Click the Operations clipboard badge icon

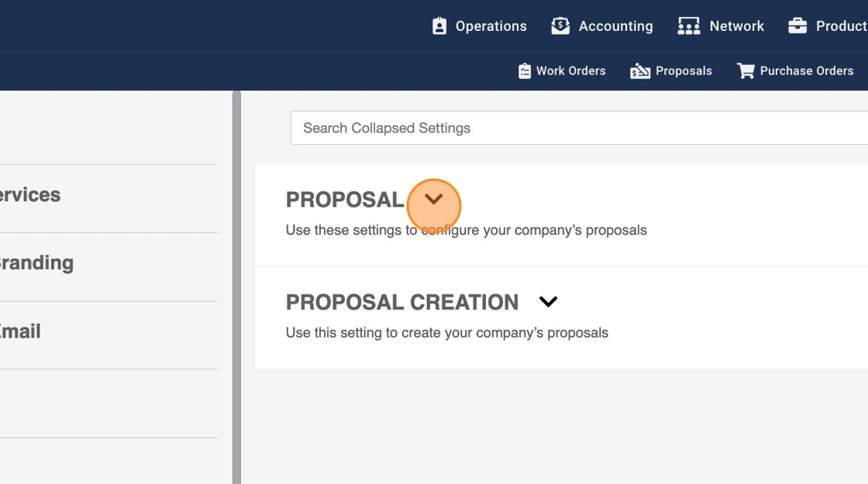click(x=439, y=26)
